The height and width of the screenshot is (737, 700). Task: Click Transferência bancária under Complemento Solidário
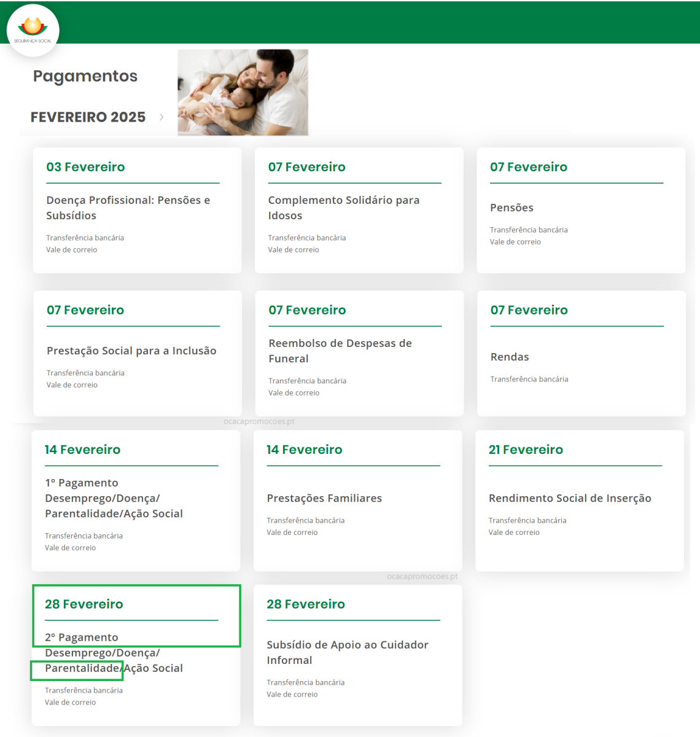point(307,238)
